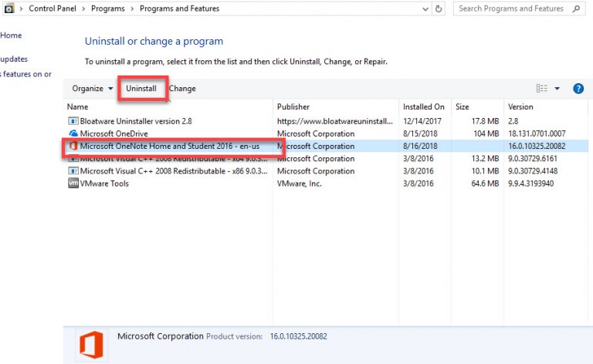The image size is (593, 364).
Task: Click the large Office logo in details pane
Action: pos(91,345)
